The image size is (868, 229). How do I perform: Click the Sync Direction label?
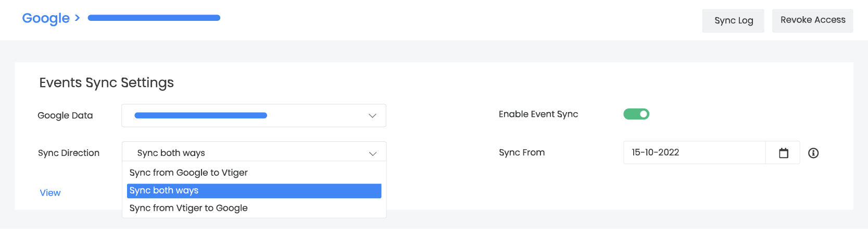(x=69, y=153)
